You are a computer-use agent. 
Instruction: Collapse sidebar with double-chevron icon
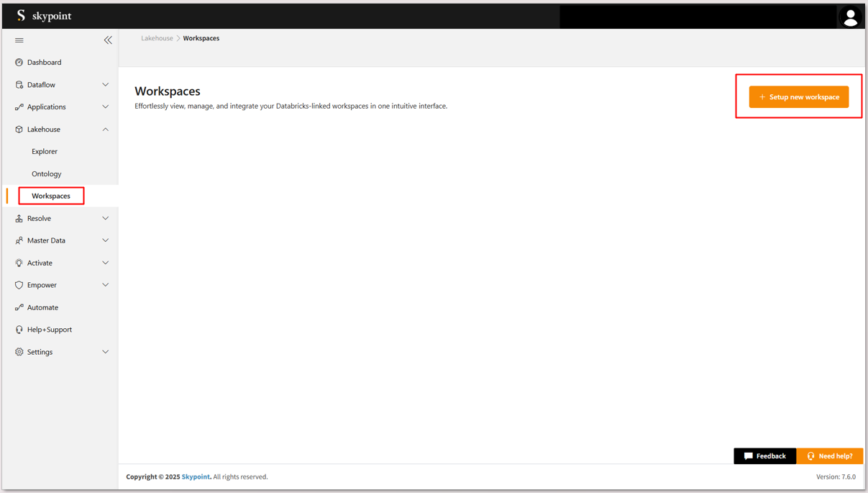pos(108,40)
